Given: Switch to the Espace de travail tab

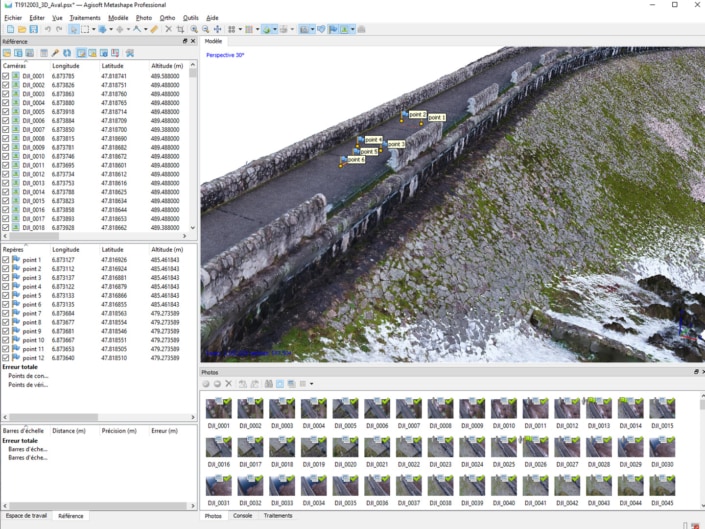Looking at the screenshot, I should click(x=27, y=516).
